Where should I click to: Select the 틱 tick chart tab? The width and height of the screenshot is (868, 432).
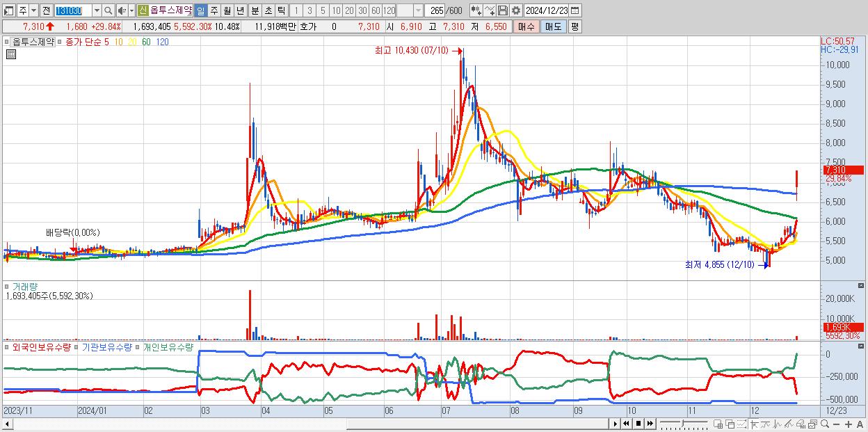(280, 10)
